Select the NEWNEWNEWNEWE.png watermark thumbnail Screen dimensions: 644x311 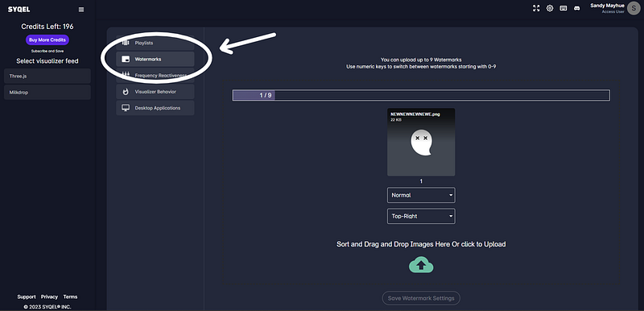click(x=421, y=142)
